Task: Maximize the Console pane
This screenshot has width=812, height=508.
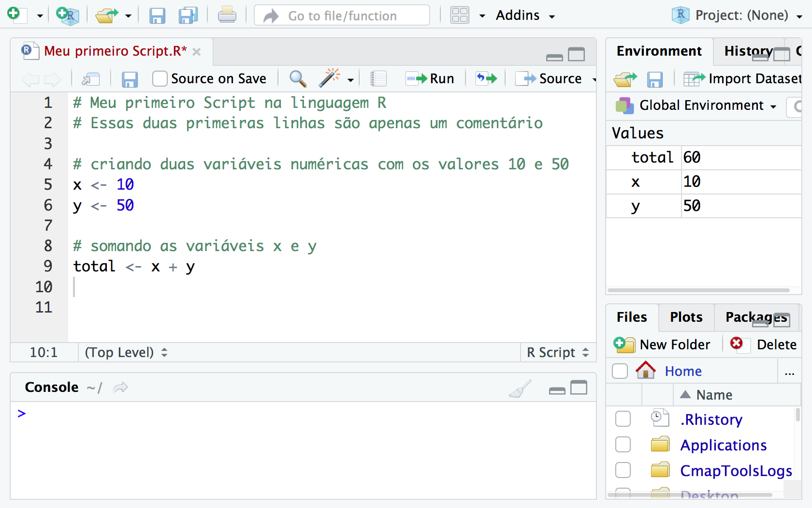Action: (579, 388)
